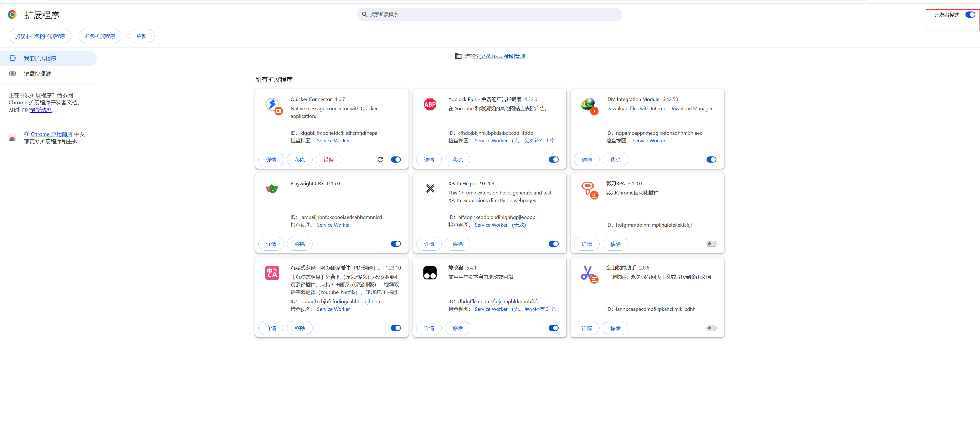Screen dimensions: 980x428
Task: Remove the 影刀RPA extension
Action: tap(616, 244)
